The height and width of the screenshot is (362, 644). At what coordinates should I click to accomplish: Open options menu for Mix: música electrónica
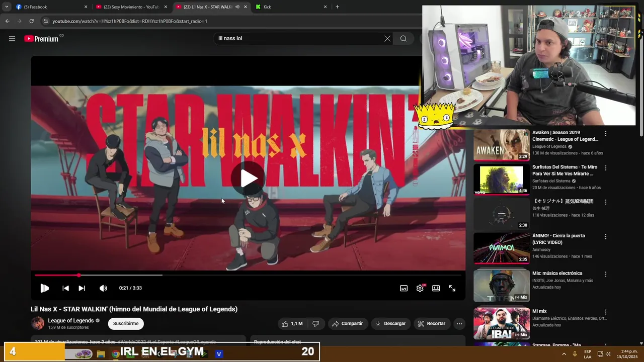pyautogui.click(x=606, y=274)
